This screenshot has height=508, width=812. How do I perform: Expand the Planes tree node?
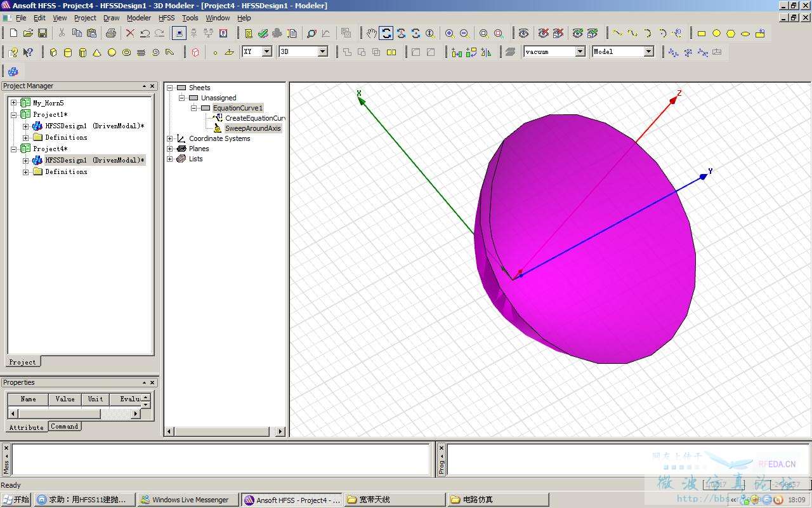tap(169, 149)
